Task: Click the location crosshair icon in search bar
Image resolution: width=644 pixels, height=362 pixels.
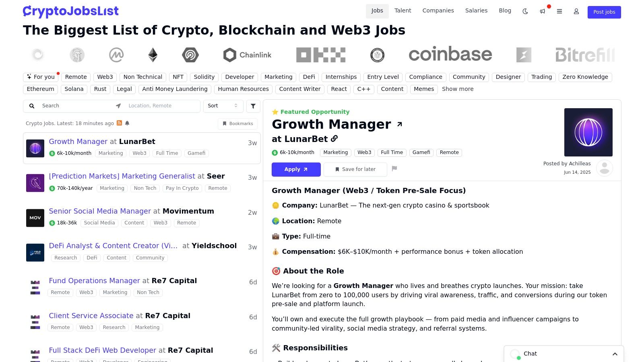Action: click(118, 106)
